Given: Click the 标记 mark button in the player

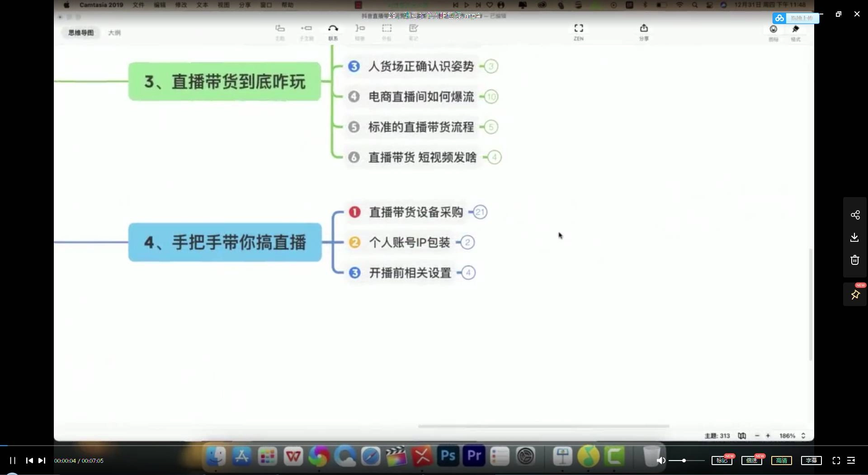Looking at the screenshot, I should coord(722,461).
